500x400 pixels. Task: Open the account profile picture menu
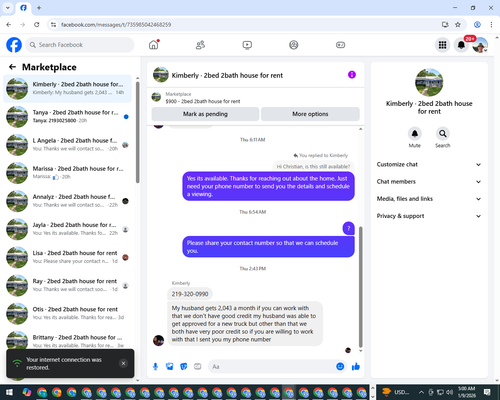click(x=480, y=45)
